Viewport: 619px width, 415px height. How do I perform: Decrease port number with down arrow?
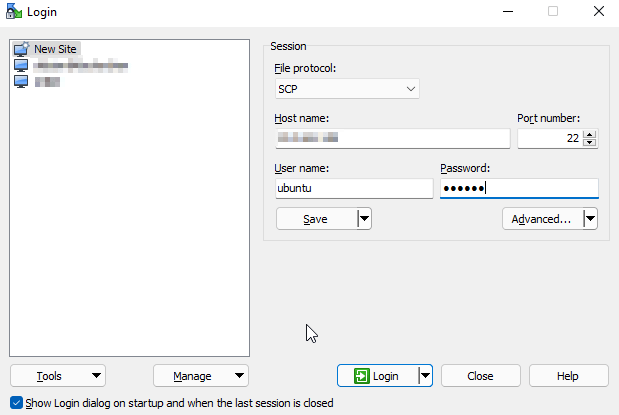590,143
